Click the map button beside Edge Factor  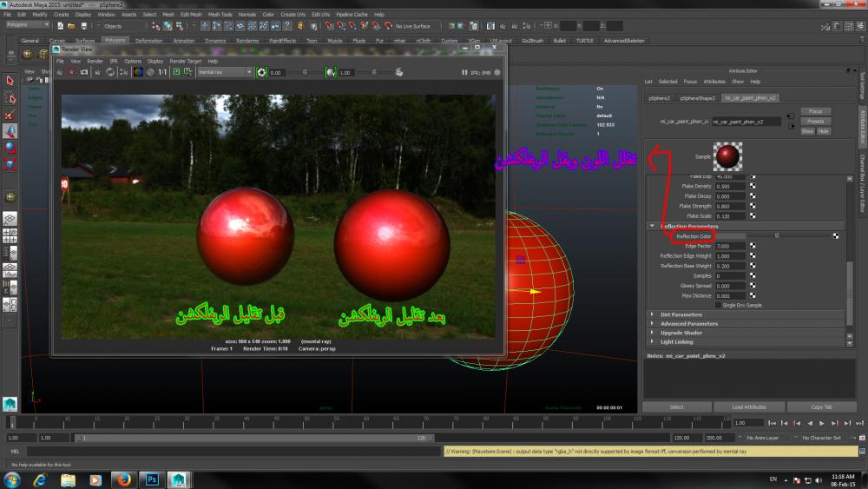pos(753,246)
